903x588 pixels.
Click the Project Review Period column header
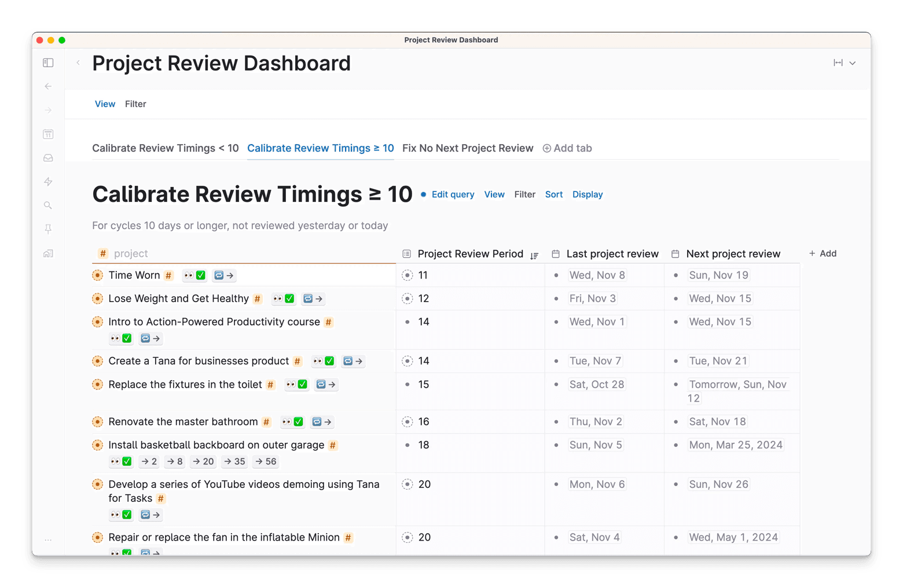click(470, 253)
